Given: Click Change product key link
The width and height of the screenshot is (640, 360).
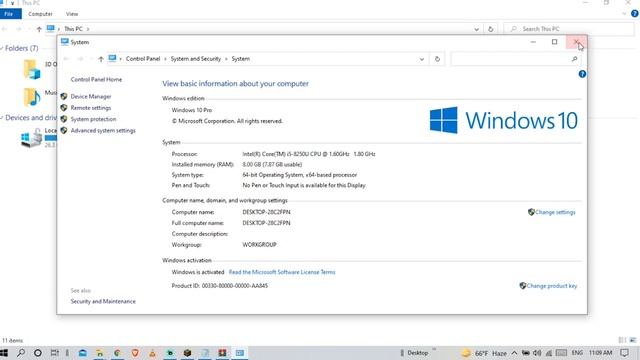Looking at the screenshot, I should (551, 286).
